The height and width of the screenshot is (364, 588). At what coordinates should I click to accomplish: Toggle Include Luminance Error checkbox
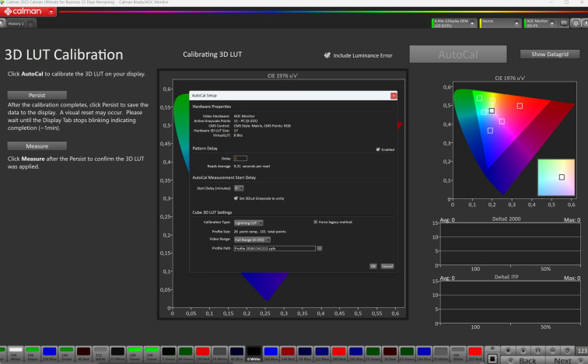click(328, 55)
